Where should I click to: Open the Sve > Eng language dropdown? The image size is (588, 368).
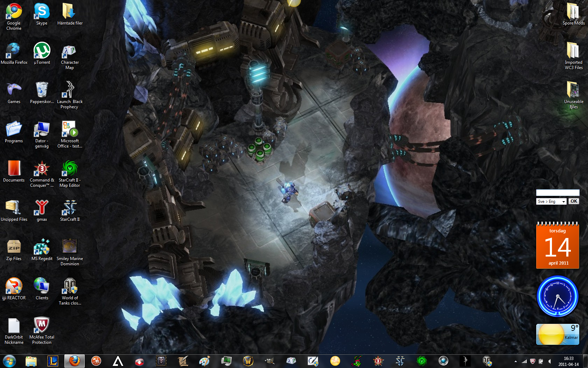551,202
